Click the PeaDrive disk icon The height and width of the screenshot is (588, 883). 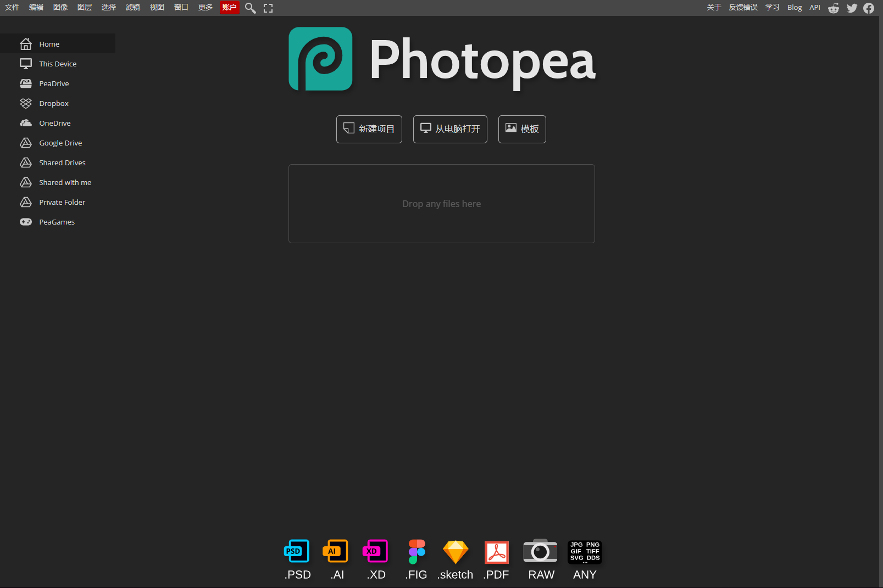click(x=26, y=83)
